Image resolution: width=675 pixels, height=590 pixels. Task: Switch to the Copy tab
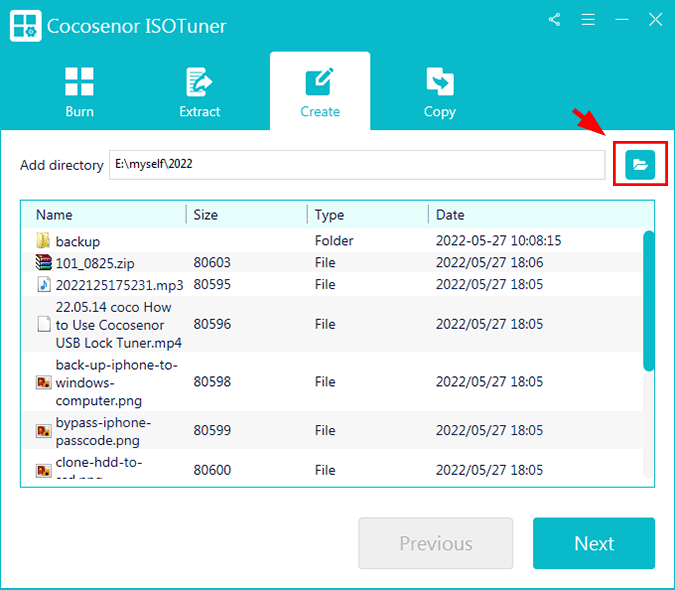point(440,93)
